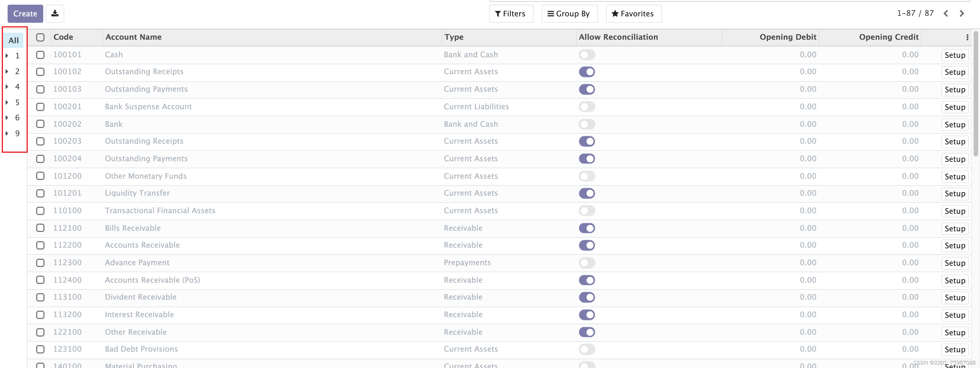
Task: Click the previous page arrow
Action: pyautogui.click(x=946, y=13)
